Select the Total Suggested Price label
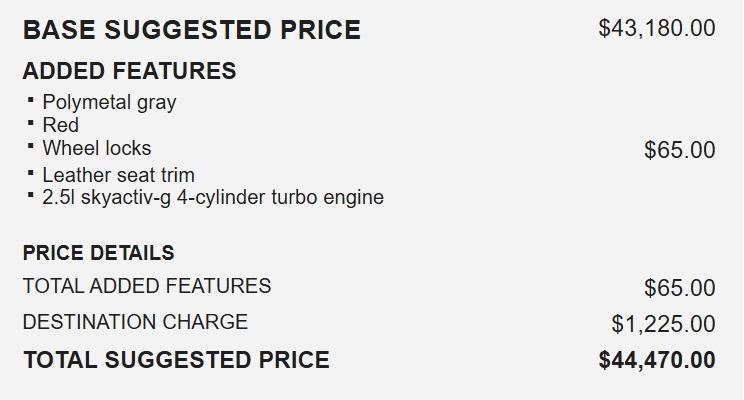This screenshot has width=744, height=400. (x=176, y=360)
